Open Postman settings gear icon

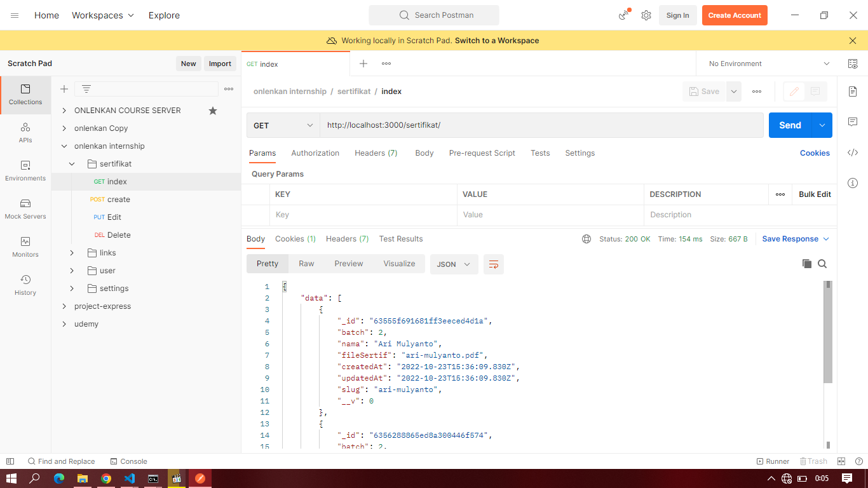point(646,15)
